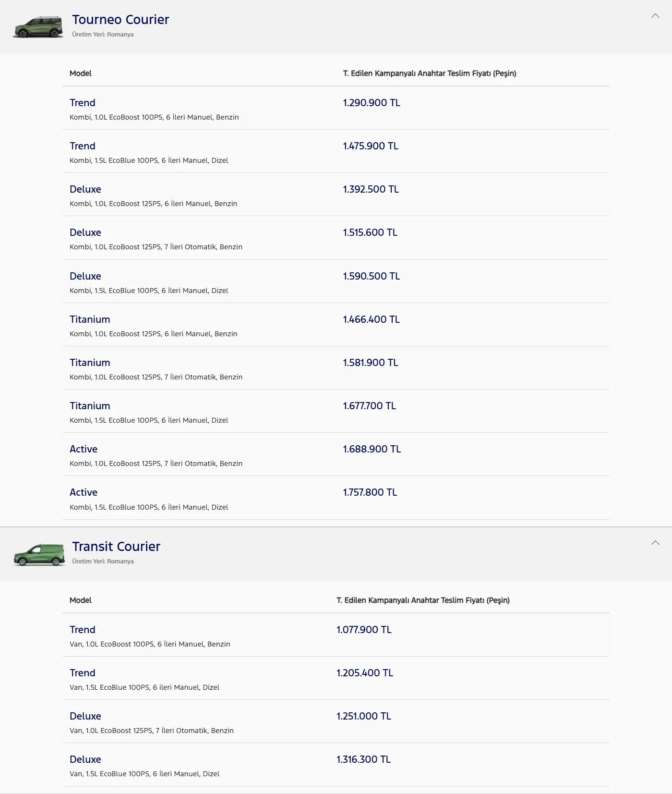Click the green Tourneo Courier car image

pyautogui.click(x=38, y=27)
